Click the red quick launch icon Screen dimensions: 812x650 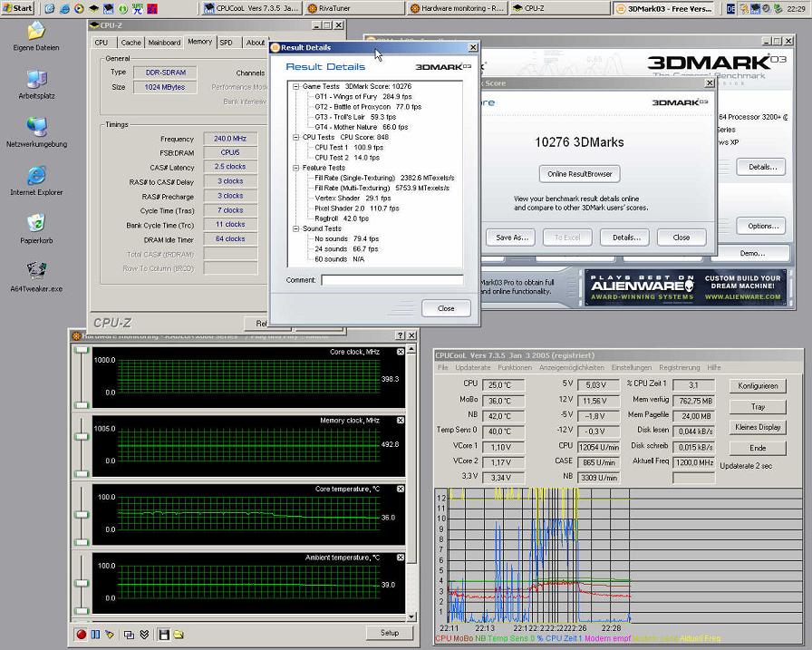[152, 8]
